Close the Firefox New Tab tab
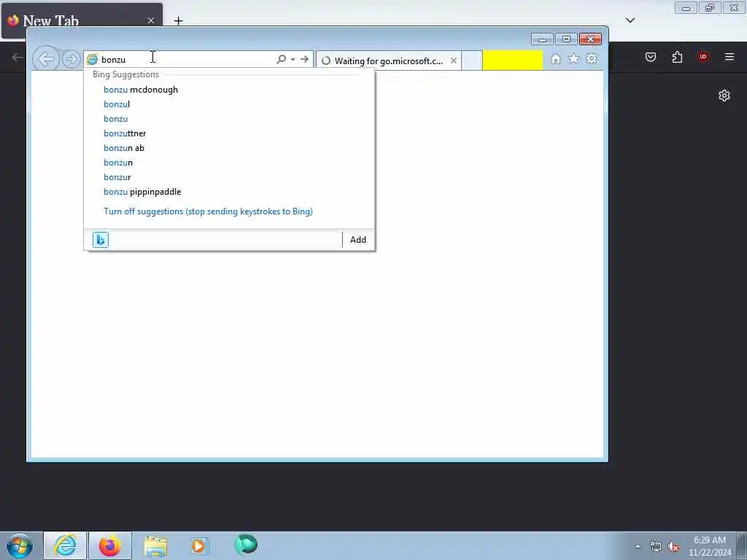Screen dimensions: 747x560 (x=151, y=20)
